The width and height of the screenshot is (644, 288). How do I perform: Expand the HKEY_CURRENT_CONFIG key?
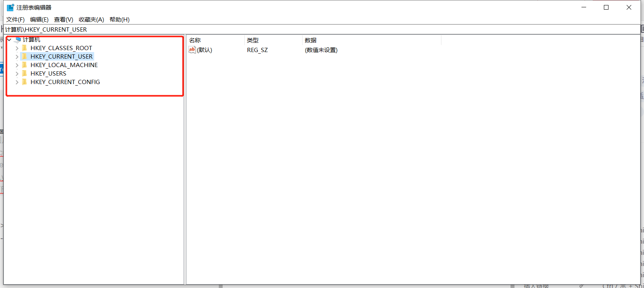point(17,82)
